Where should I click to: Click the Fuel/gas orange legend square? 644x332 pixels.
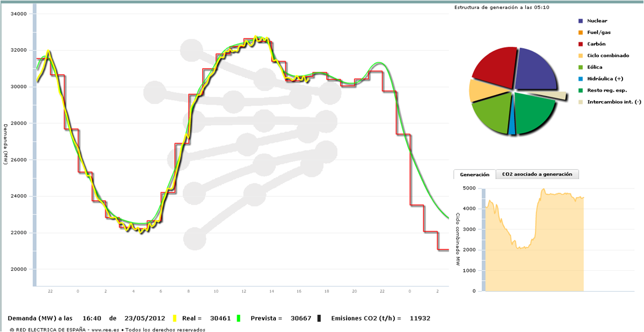[581, 32]
